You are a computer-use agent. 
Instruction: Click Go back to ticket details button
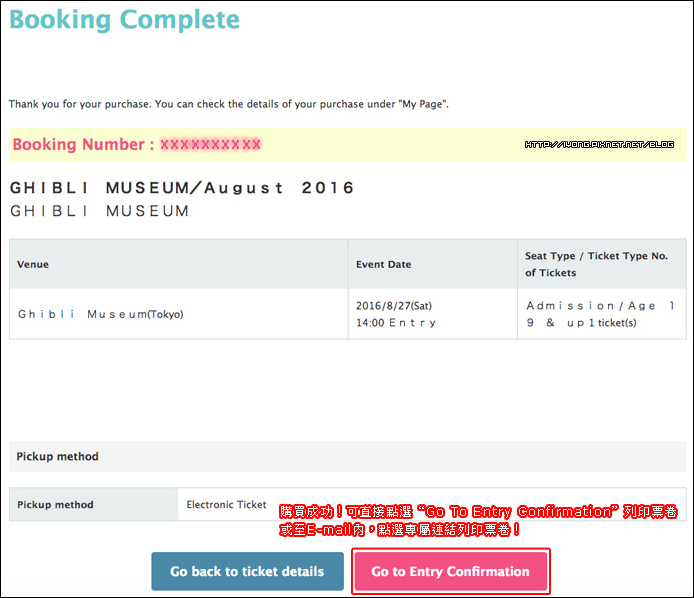[247, 571]
